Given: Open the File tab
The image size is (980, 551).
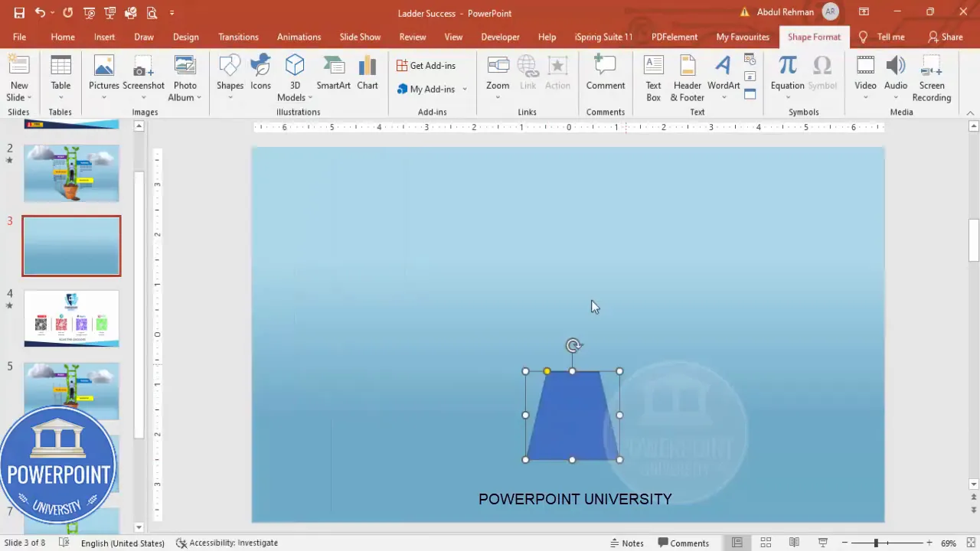Looking at the screenshot, I should [19, 37].
